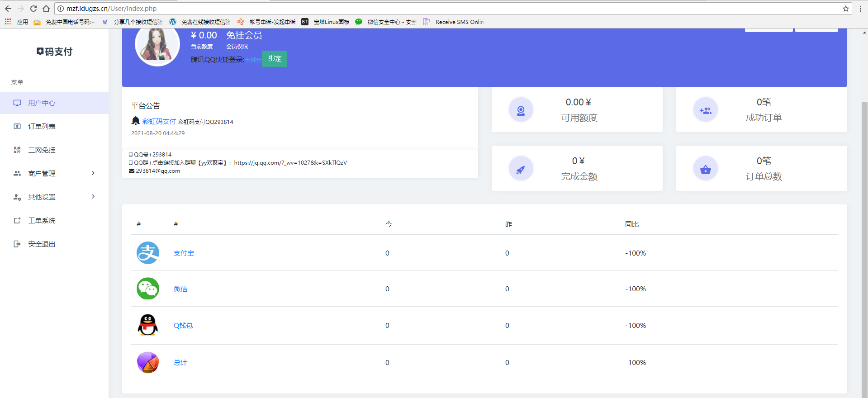Click the Alipay logo icon
868x398 pixels.
tap(148, 253)
